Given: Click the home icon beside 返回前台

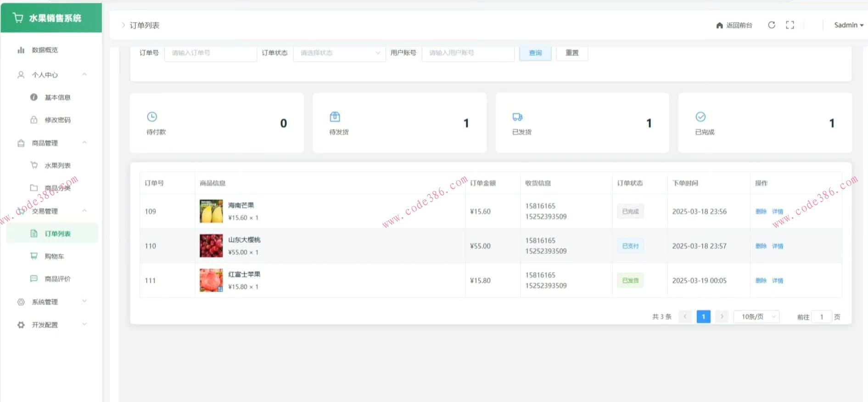Looking at the screenshot, I should click(x=719, y=25).
